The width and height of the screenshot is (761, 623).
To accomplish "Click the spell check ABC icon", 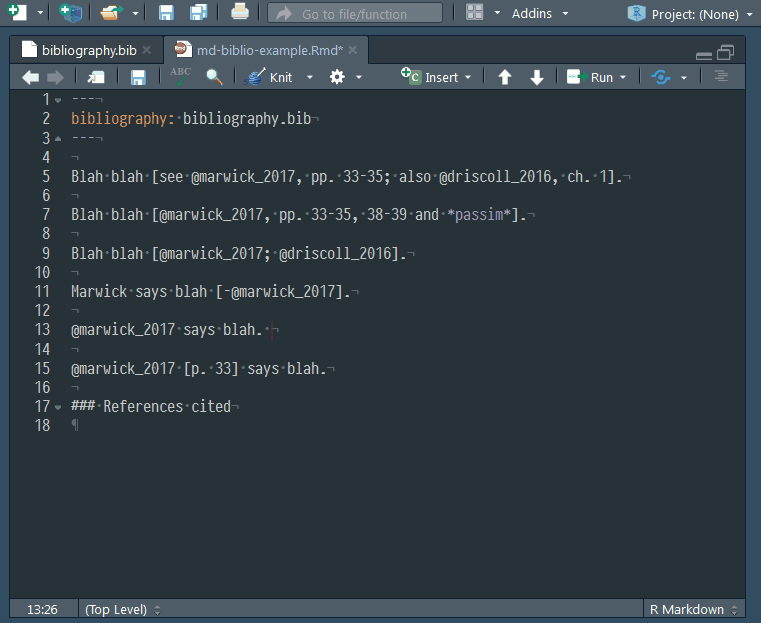I will pyautogui.click(x=180, y=76).
